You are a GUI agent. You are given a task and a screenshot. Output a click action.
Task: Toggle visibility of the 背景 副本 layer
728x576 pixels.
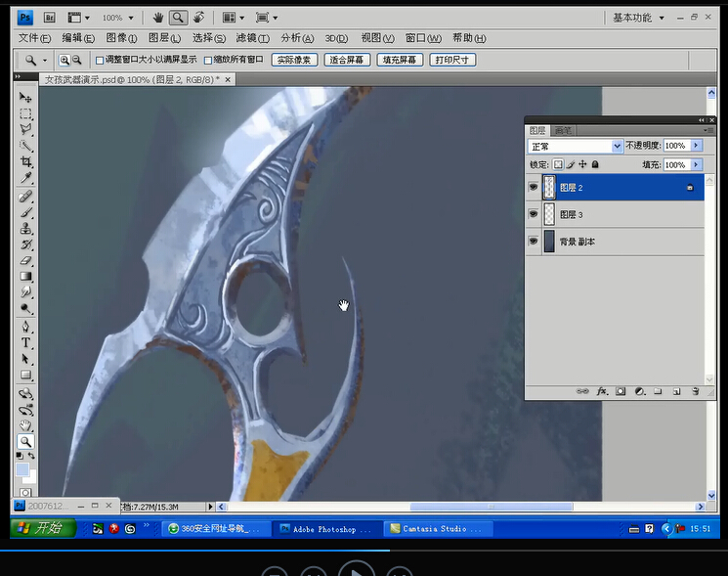pos(534,241)
